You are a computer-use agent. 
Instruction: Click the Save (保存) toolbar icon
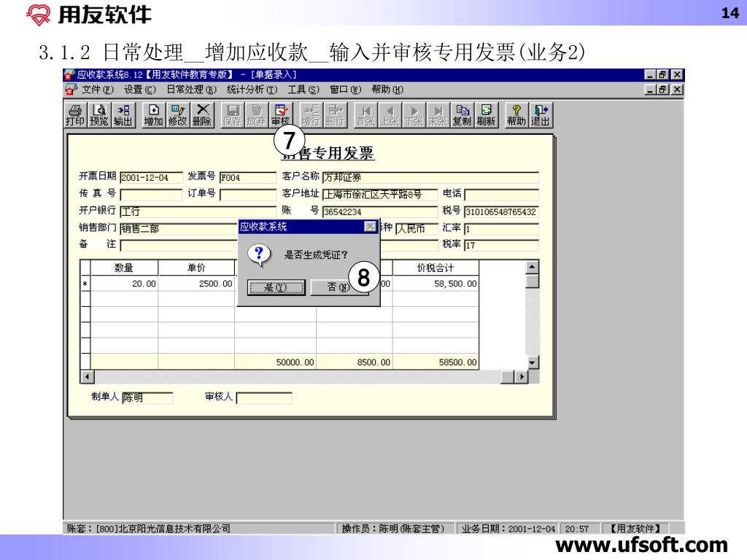coord(232,115)
